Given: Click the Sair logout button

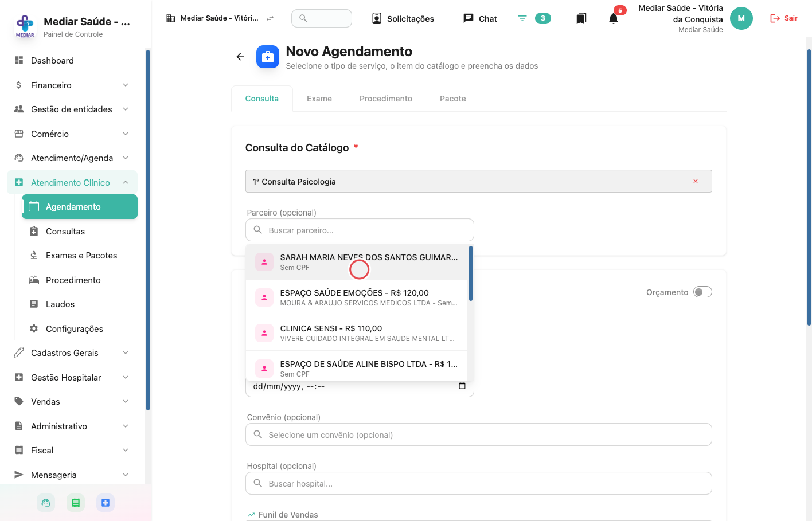Looking at the screenshot, I should [784, 18].
